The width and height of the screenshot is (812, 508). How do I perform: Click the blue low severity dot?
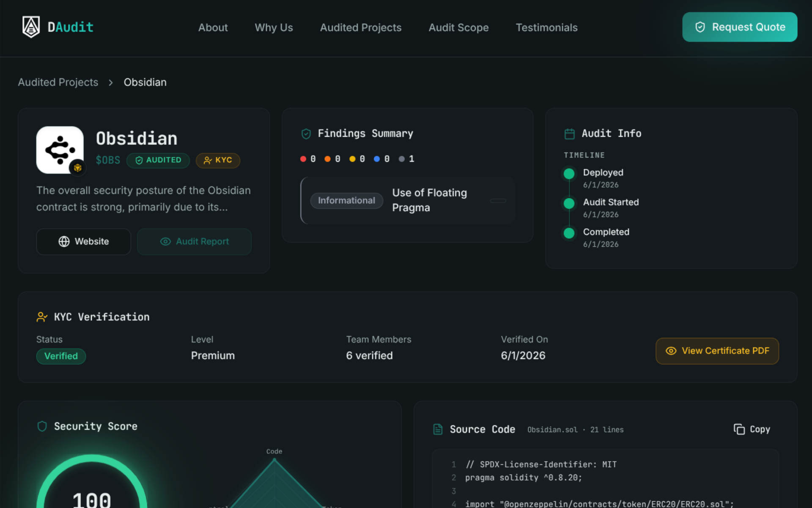(x=377, y=159)
